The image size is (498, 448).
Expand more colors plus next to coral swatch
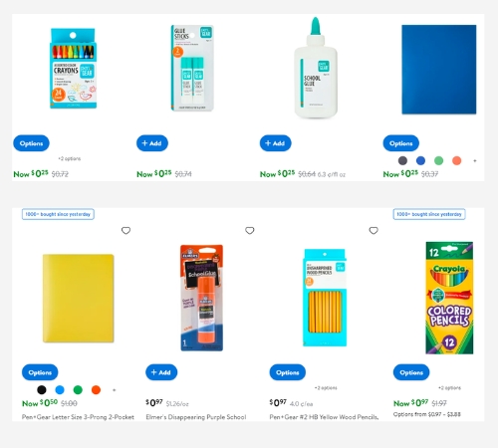[x=475, y=160]
